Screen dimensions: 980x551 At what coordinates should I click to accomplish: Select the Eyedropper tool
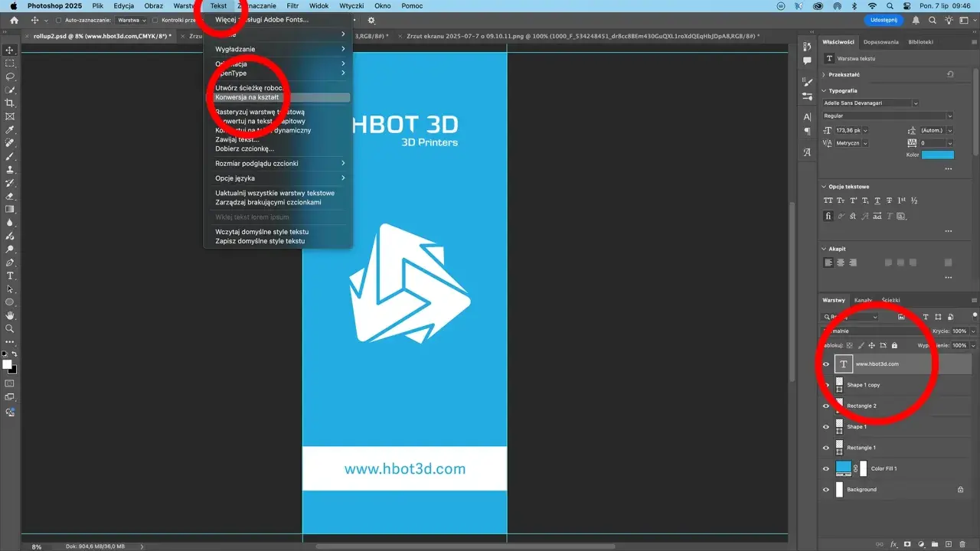10,129
